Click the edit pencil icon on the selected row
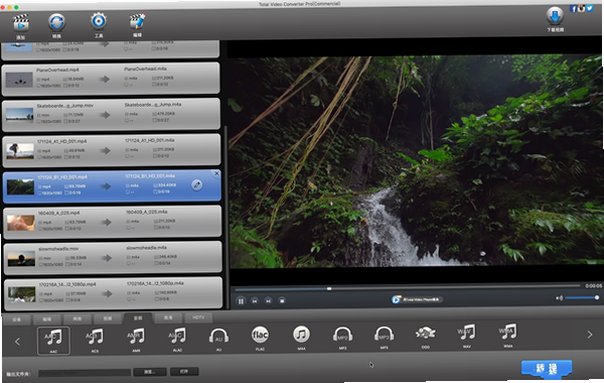This screenshot has height=383, width=604. click(x=197, y=185)
